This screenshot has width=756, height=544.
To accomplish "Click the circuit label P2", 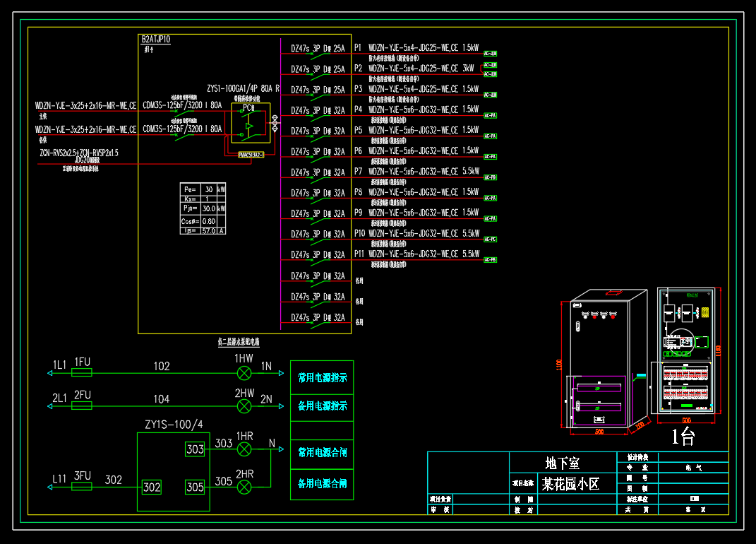I will (358, 69).
